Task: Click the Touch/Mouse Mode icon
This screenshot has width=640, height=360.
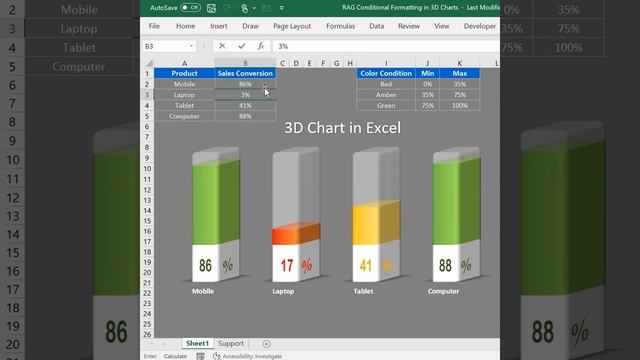Action: (244, 8)
